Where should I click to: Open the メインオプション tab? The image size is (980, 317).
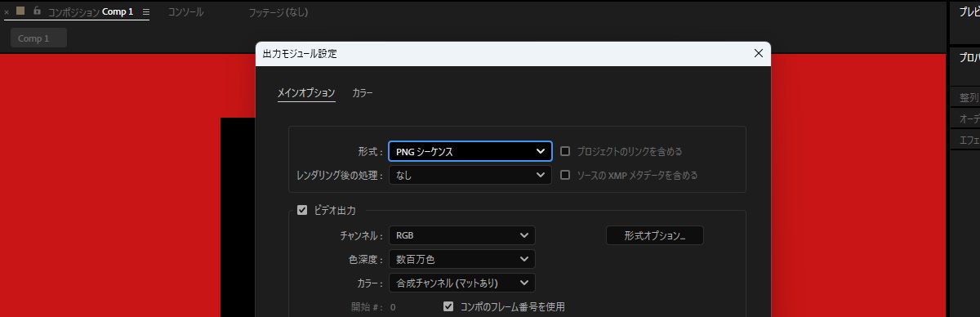306,93
